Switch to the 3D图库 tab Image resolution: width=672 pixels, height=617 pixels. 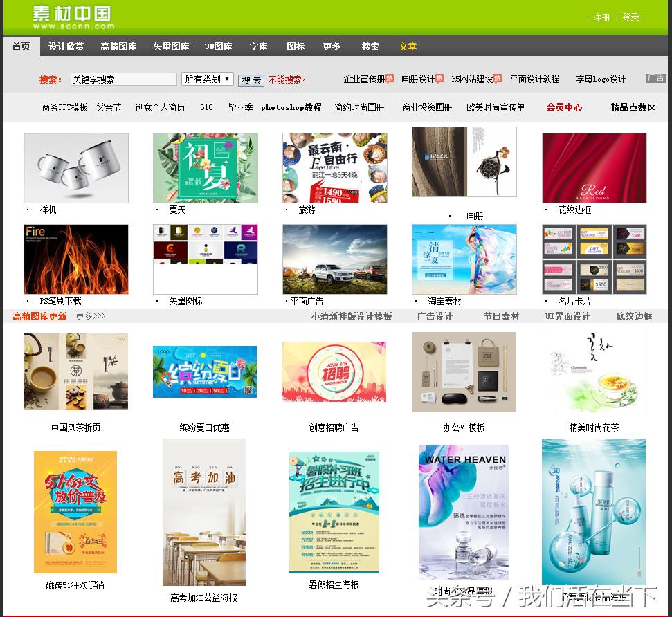click(217, 46)
